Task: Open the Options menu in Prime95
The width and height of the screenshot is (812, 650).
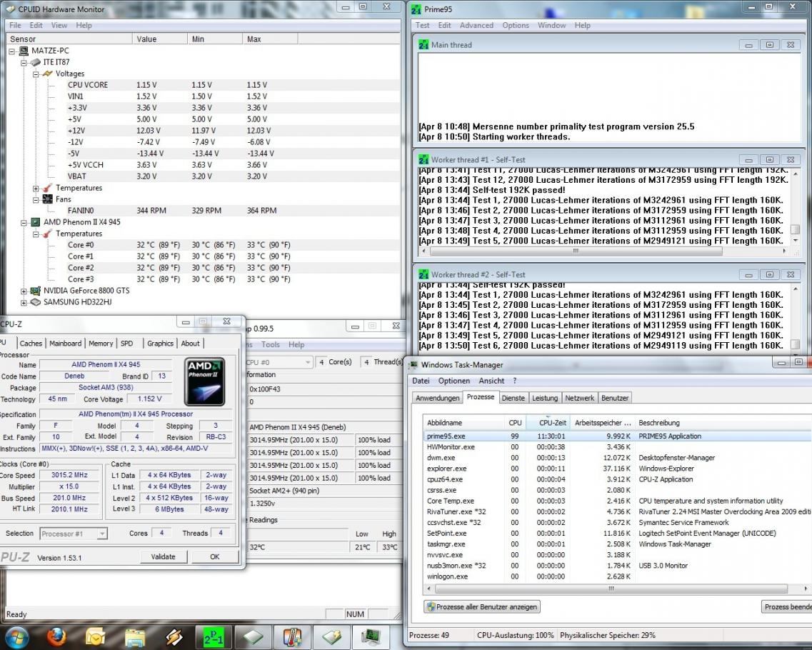Action: (x=516, y=26)
